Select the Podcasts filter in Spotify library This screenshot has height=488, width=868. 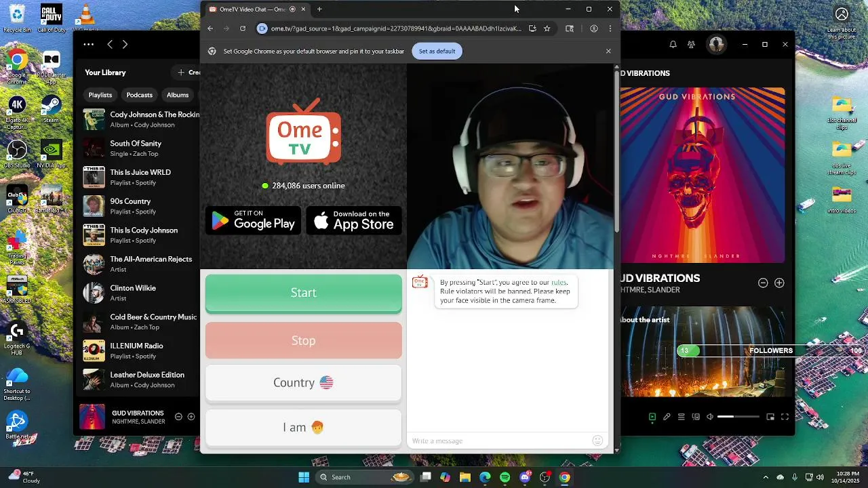point(139,95)
